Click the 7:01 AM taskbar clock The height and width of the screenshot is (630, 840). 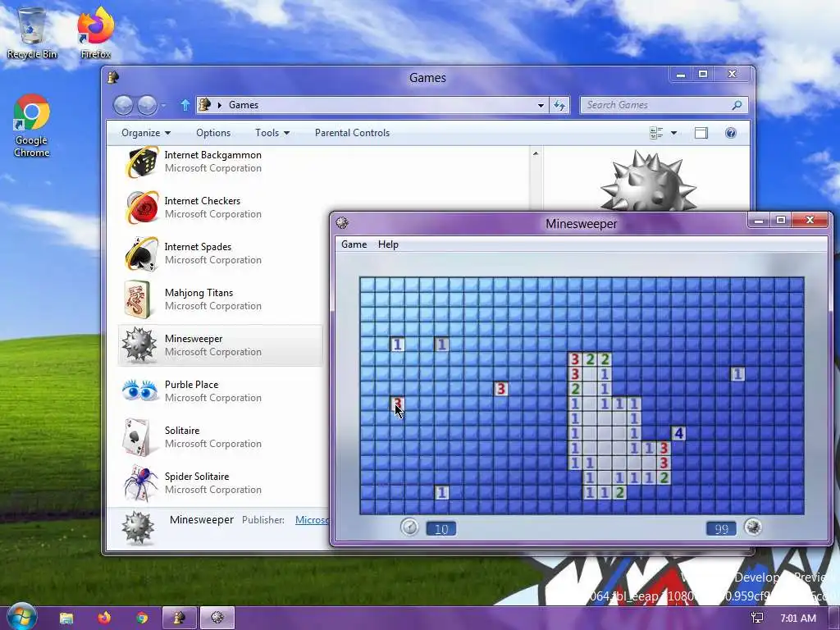(x=797, y=619)
